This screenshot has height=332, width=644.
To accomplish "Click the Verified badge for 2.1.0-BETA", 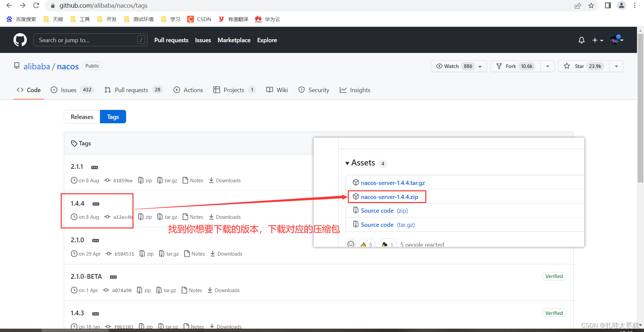I will click(554, 276).
